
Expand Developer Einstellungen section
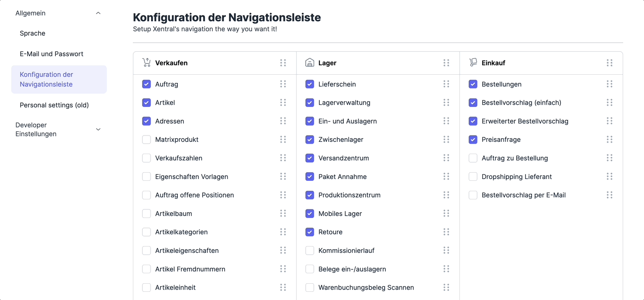pyautogui.click(x=98, y=130)
